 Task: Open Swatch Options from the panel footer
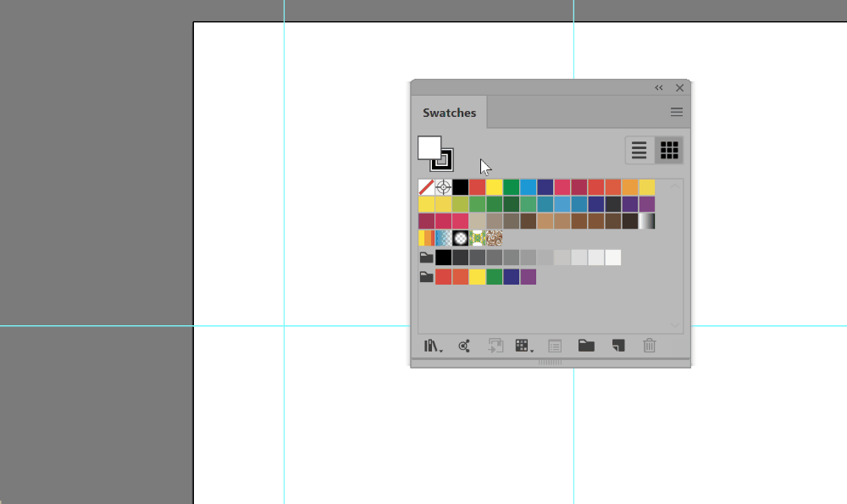click(555, 346)
